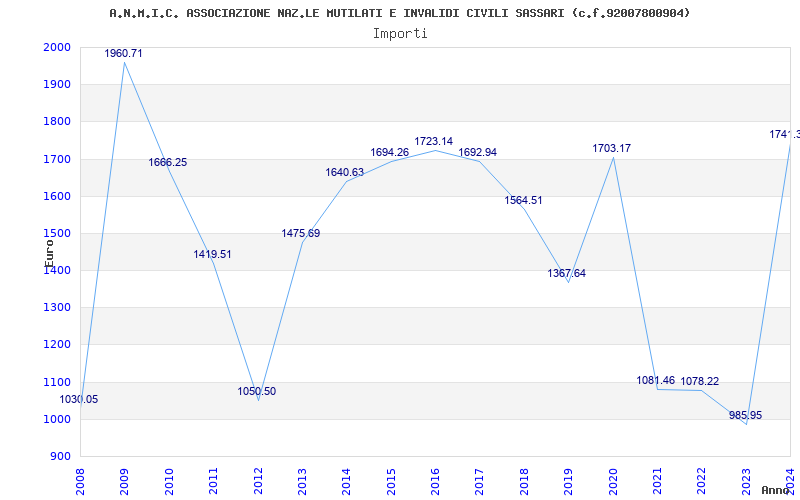The width and height of the screenshot is (800, 500).
Task: Select the 1703.17 data label
Action: coord(612,148)
